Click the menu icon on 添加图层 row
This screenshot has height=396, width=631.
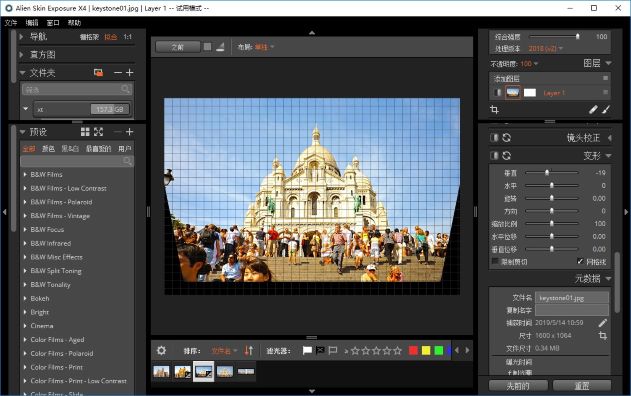(x=605, y=78)
